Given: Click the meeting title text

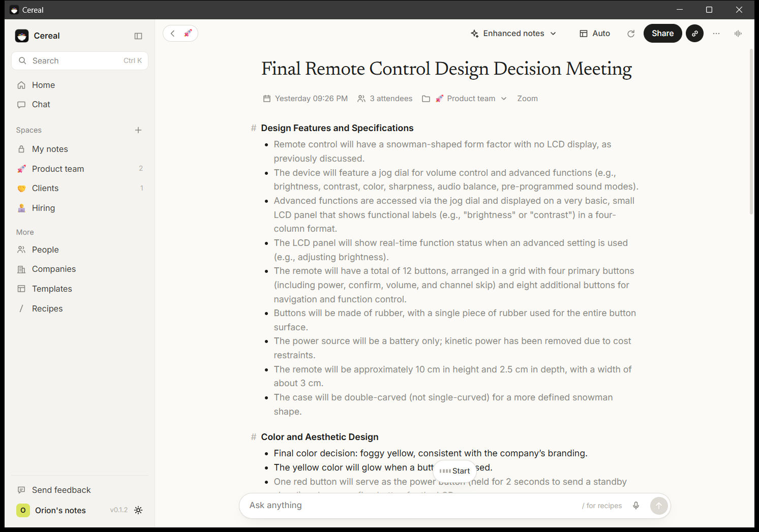Looking at the screenshot, I should (446, 69).
